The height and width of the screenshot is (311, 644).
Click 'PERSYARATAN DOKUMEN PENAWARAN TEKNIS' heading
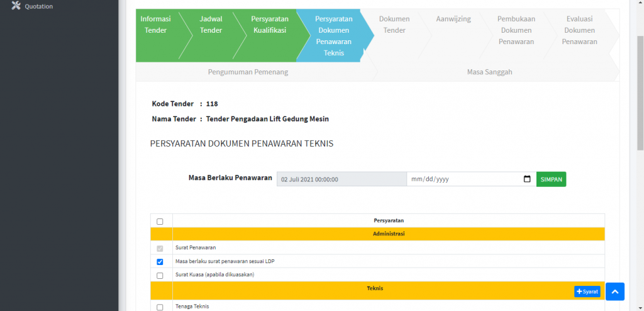[242, 144]
